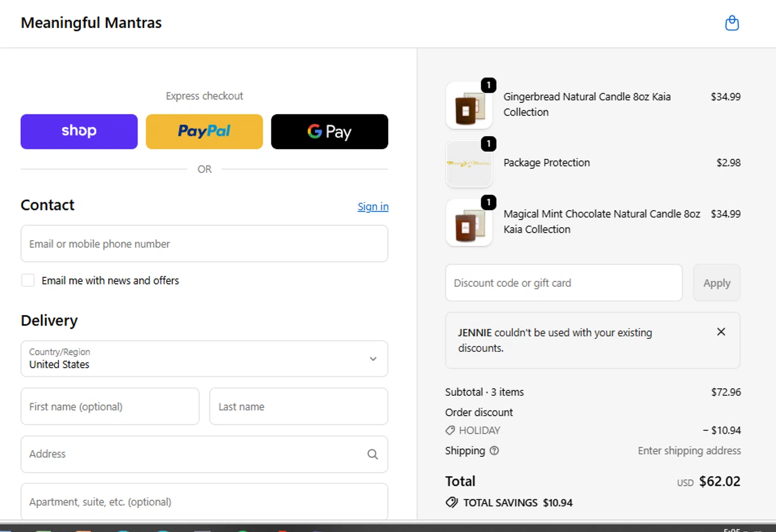Click the Subtotal $72.96 amount
Viewport: 776px width, 532px height.
point(726,392)
